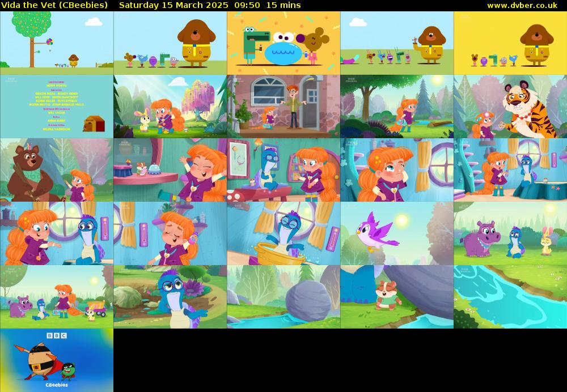Open the river landscape thumbnail
Screen dimensions: 567x392
[510, 297]
